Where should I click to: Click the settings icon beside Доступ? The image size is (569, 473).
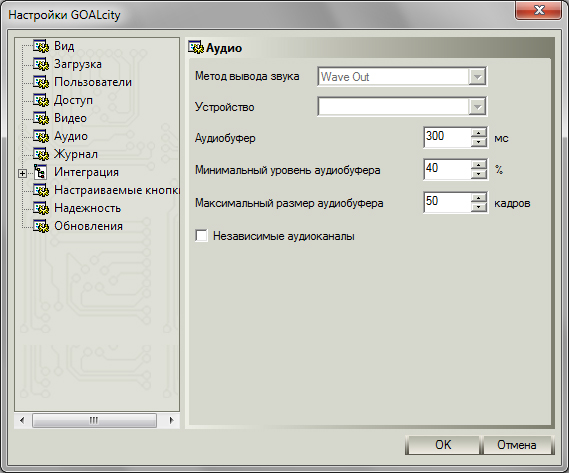41,100
